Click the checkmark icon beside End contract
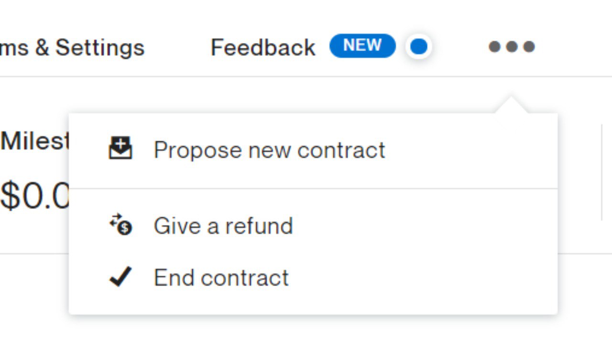612x364 pixels. pos(120,277)
